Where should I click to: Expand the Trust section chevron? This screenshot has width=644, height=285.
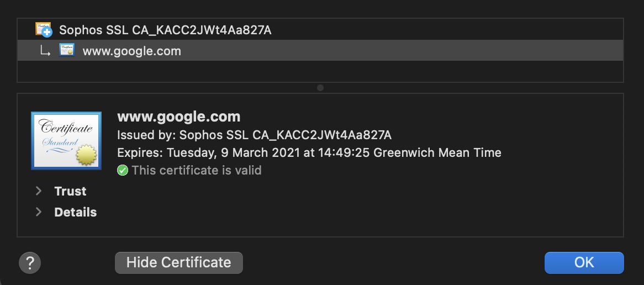39,191
